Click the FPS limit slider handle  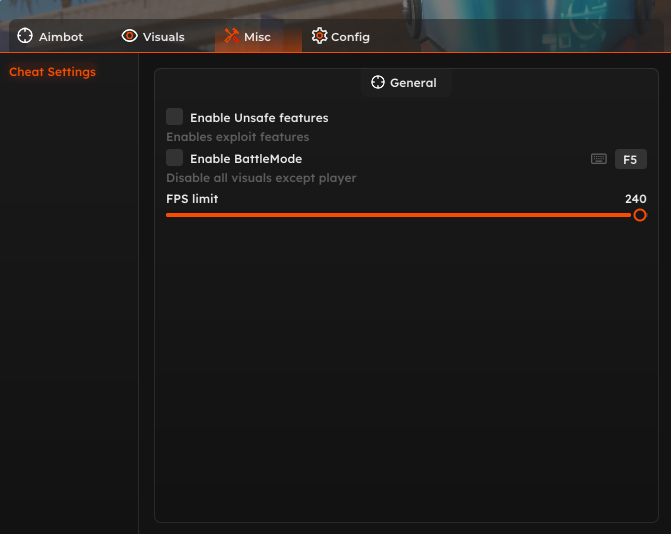[640, 215]
